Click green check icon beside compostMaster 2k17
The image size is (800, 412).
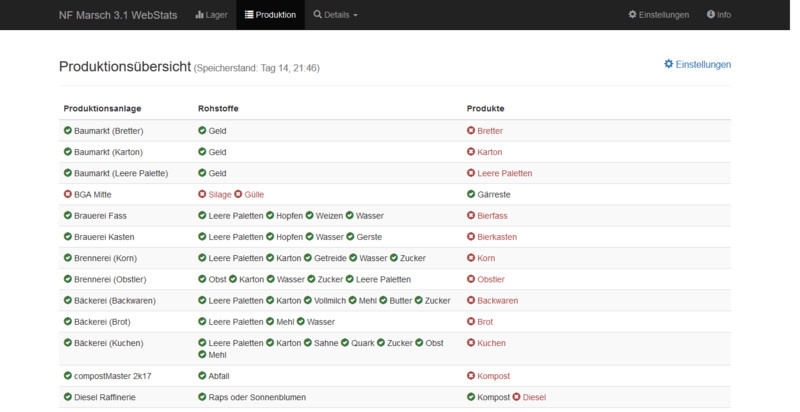pyautogui.click(x=68, y=376)
